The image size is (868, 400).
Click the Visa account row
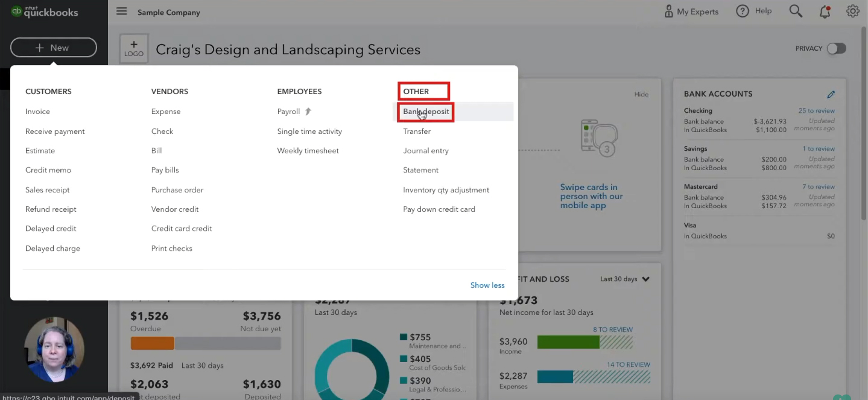click(759, 230)
